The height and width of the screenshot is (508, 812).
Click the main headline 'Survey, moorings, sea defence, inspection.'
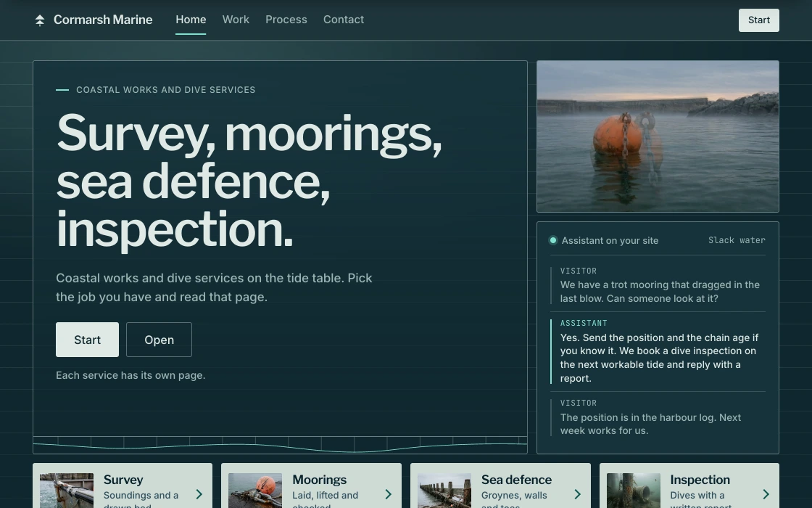[249, 181]
